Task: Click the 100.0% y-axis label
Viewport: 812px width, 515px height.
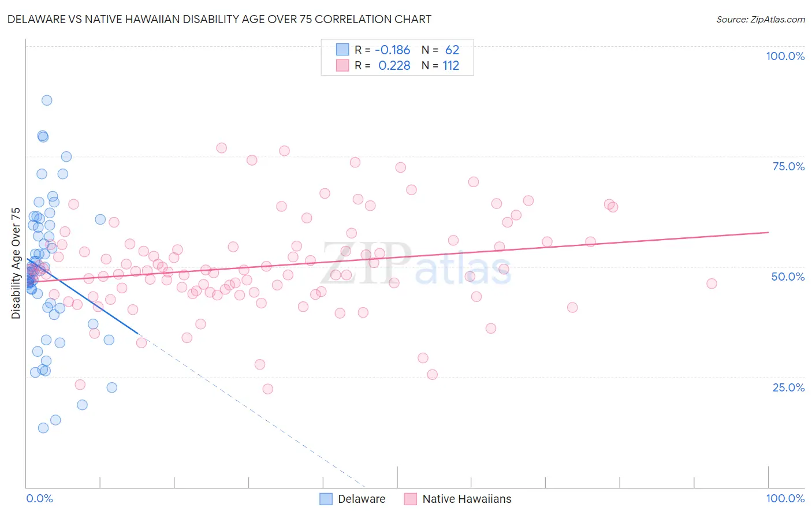Action: 785,56
